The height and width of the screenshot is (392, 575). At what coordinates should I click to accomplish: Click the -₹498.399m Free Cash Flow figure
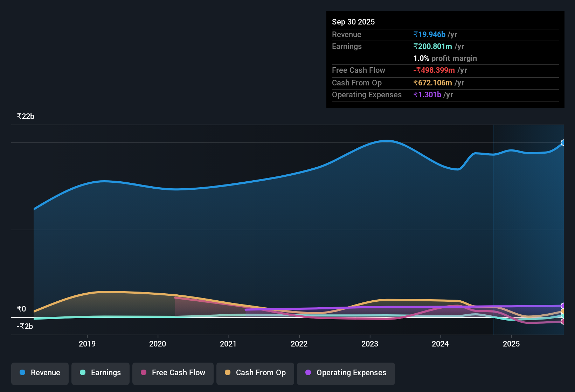coord(434,70)
